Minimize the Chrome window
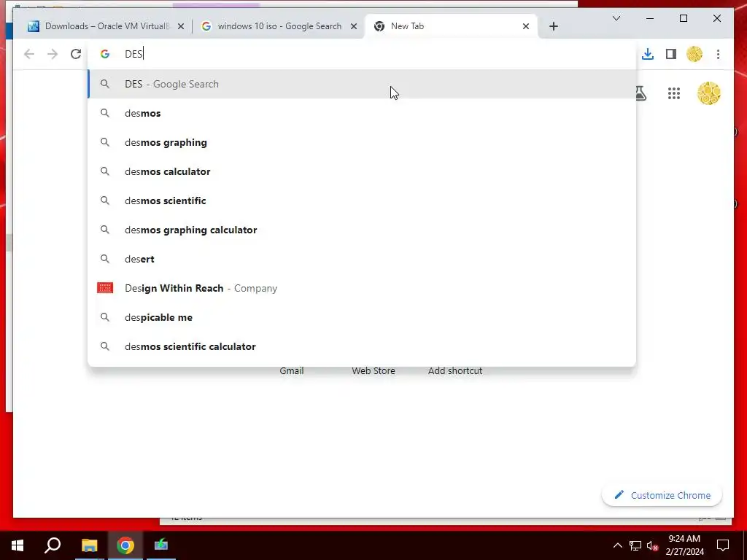 click(650, 18)
